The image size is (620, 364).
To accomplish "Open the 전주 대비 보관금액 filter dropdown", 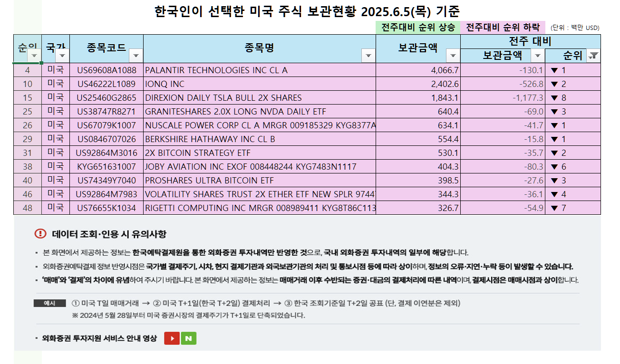I will (538, 56).
